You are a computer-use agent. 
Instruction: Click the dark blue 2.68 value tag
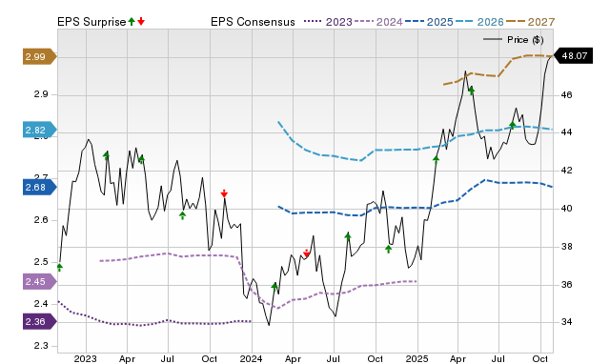click(39, 187)
